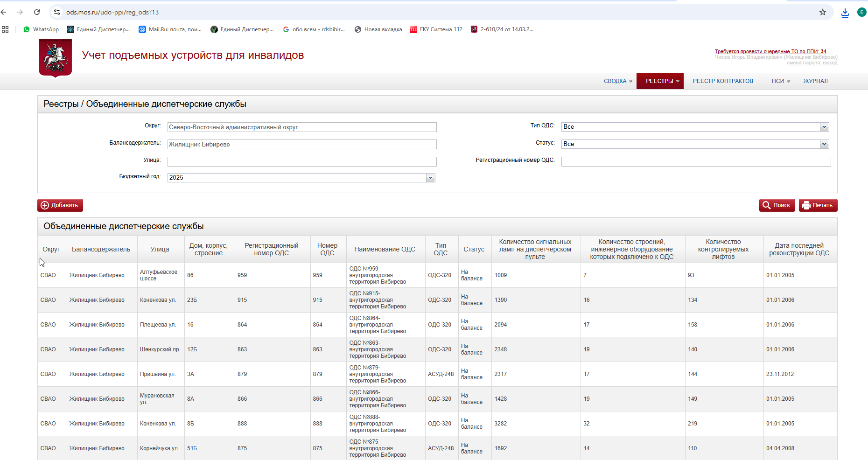Viewport: 868px width, 460px height.
Task: Click the 'смена пароля' link
Action: [803, 63]
